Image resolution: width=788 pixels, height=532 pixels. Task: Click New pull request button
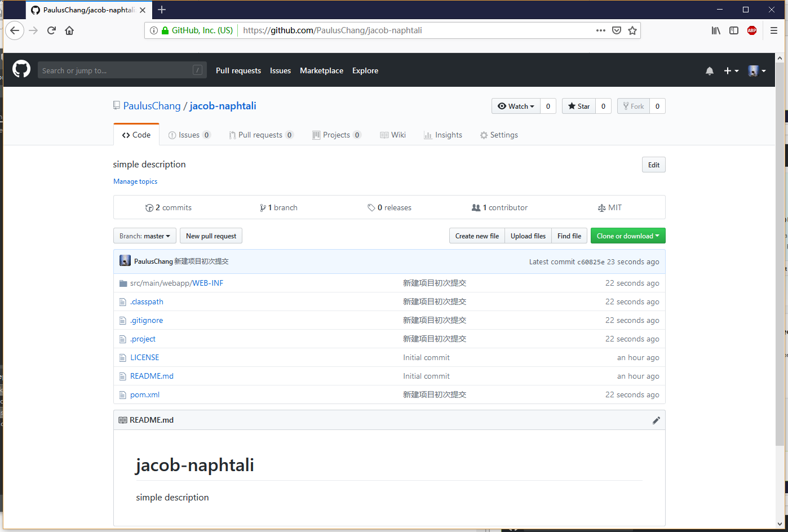tap(211, 236)
